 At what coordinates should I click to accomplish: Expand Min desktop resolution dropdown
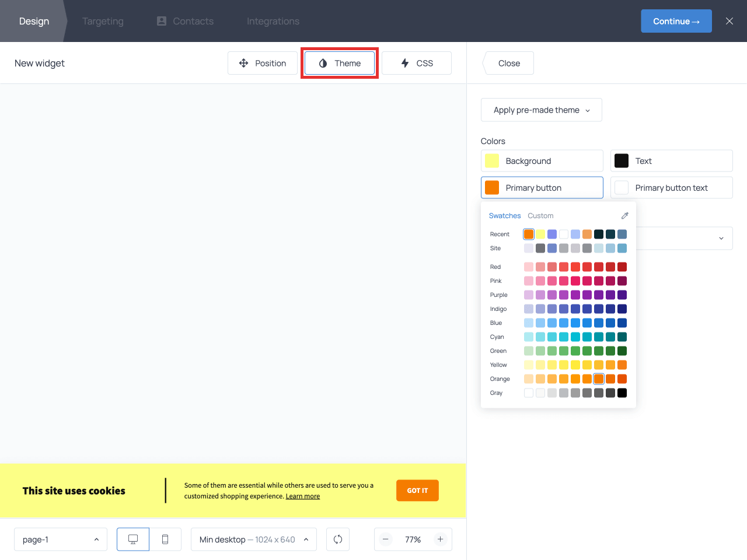254,540
